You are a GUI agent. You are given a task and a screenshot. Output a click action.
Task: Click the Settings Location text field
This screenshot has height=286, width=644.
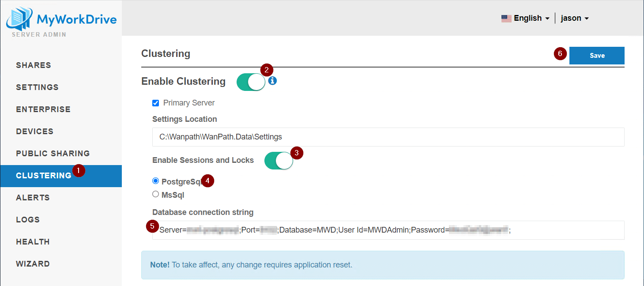tap(388, 137)
